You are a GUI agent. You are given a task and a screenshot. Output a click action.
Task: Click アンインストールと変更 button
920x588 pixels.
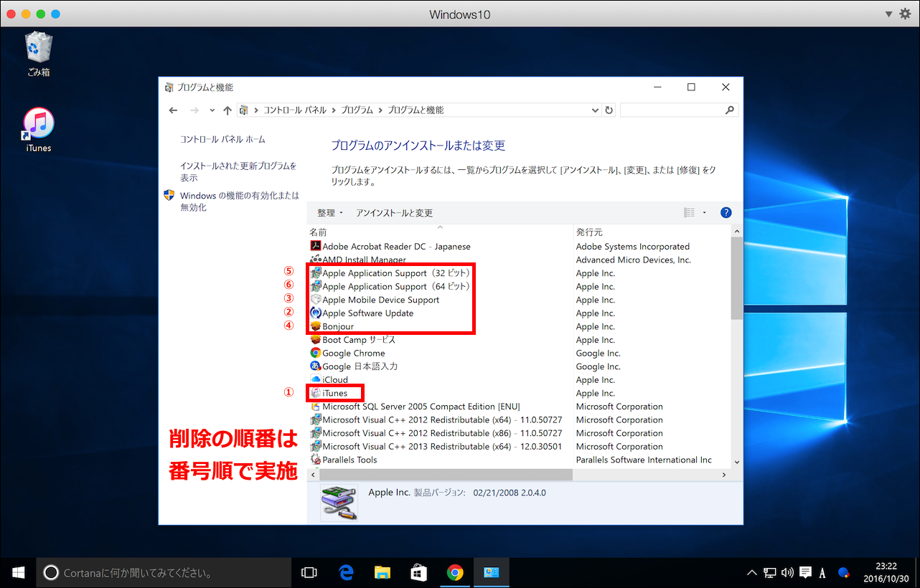(395, 213)
